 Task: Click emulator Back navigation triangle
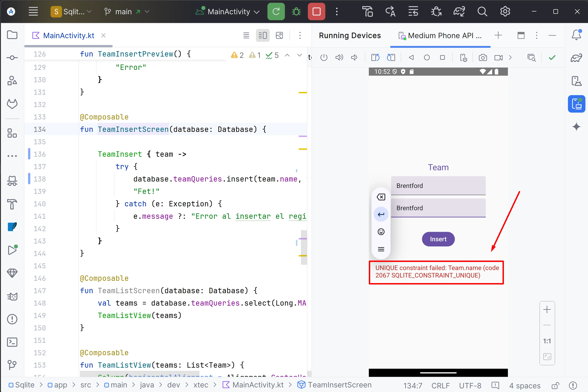click(411, 58)
